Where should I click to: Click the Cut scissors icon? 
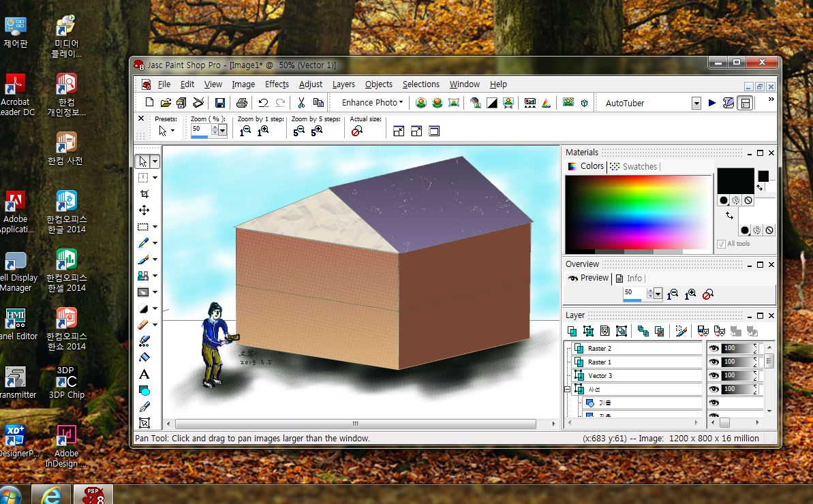tap(301, 103)
